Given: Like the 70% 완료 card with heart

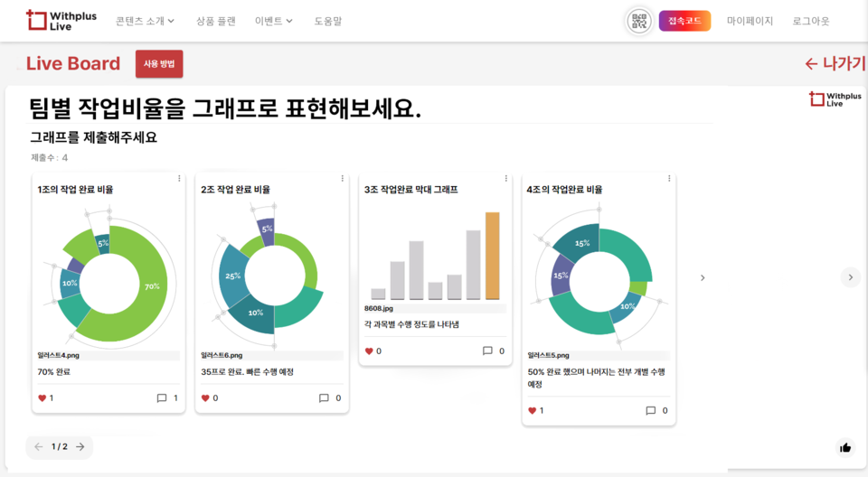Looking at the screenshot, I should 42,397.
